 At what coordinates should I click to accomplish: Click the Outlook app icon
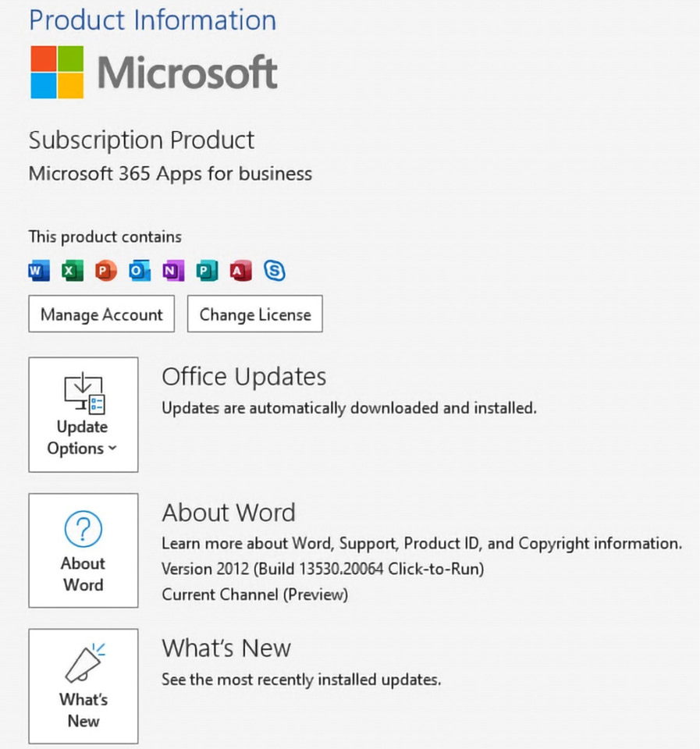(140, 271)
